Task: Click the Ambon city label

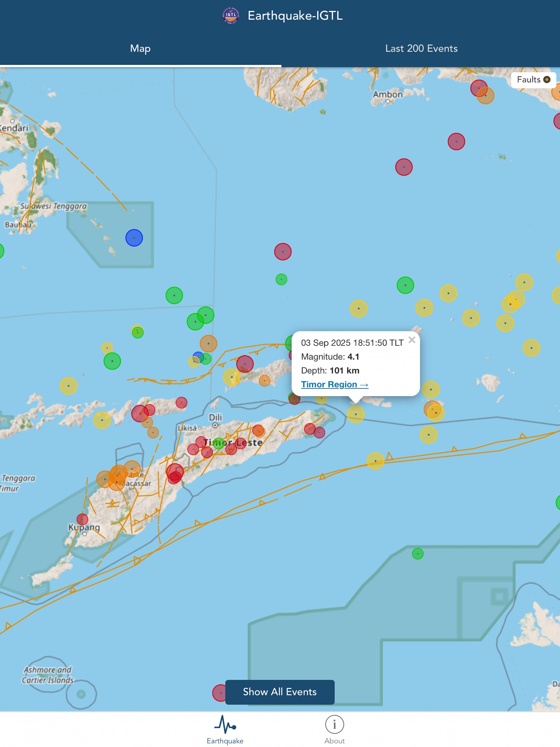Action: coord(387,94)
